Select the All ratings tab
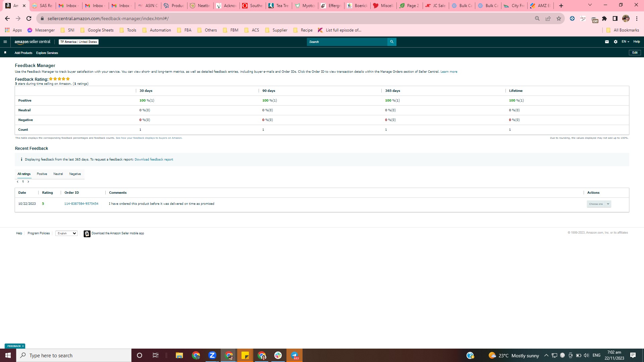Screen dimensions: 644x362 24,174
